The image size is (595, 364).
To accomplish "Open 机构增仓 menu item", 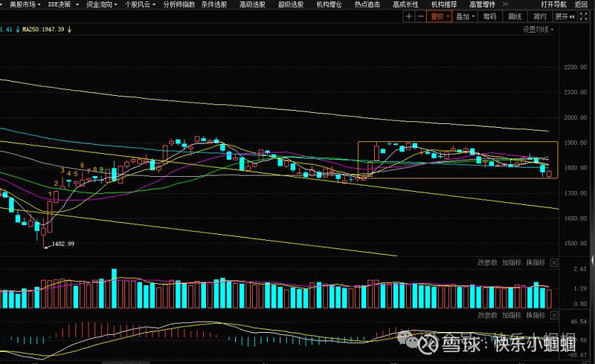I will click(x=329, y=4).
